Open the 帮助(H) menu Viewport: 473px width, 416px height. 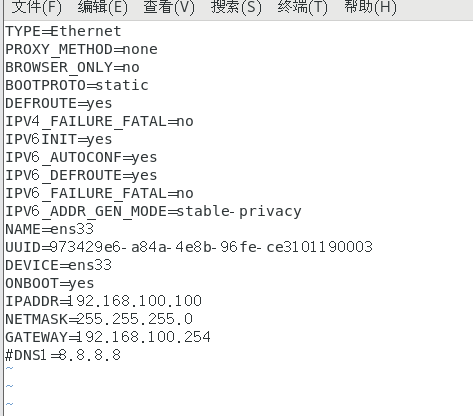[371, 7]
